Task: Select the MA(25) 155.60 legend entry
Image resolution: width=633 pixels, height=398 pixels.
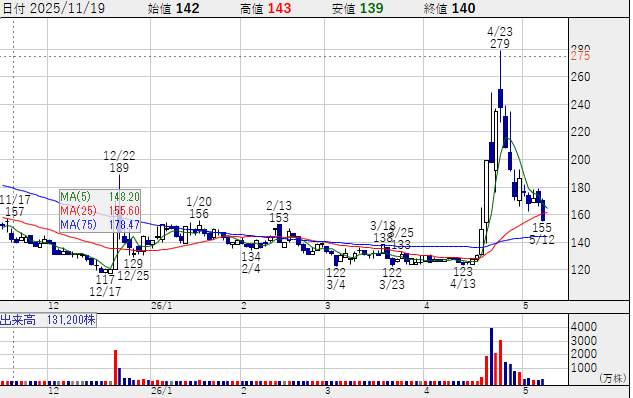Action: coord(100,210)
